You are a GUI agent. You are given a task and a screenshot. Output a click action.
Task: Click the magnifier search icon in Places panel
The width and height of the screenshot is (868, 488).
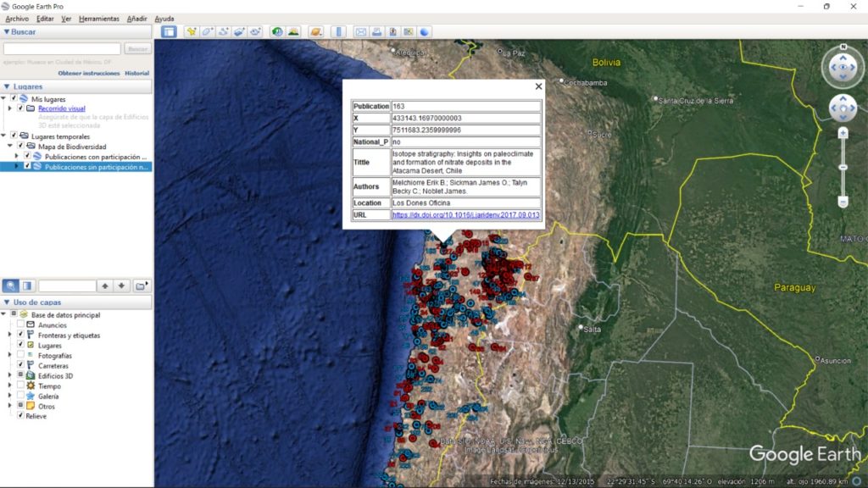pos(10,286)
